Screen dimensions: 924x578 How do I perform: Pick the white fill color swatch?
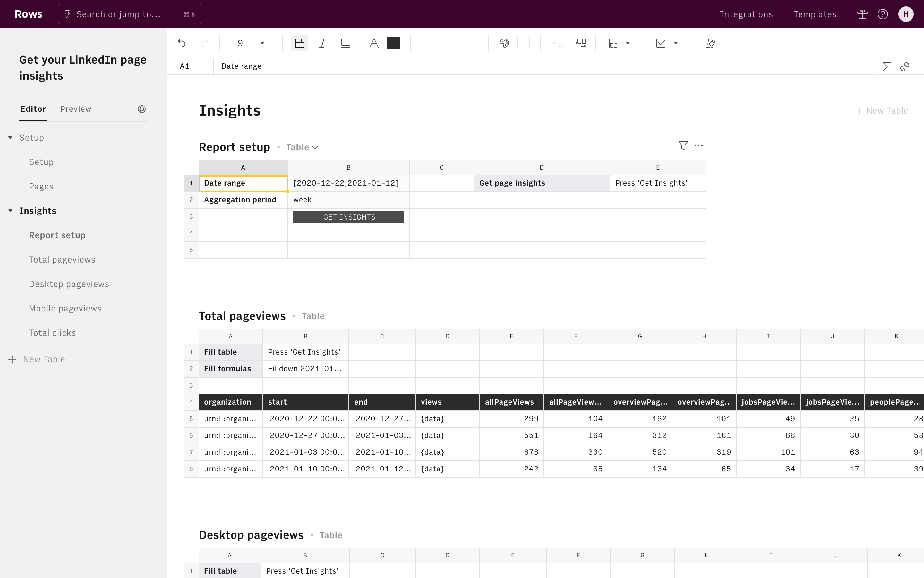pos(524,43)
